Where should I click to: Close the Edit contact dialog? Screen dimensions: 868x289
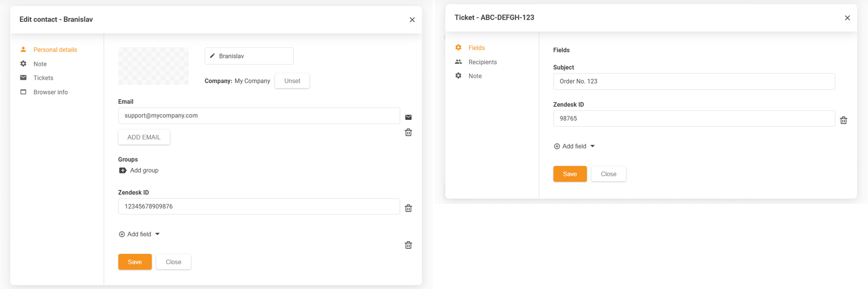coord(412,20)
